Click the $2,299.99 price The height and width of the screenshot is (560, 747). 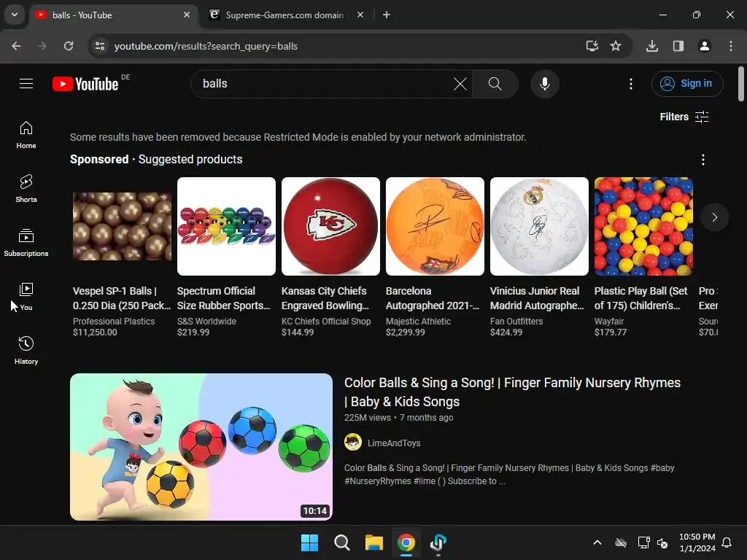click(406, 332)
